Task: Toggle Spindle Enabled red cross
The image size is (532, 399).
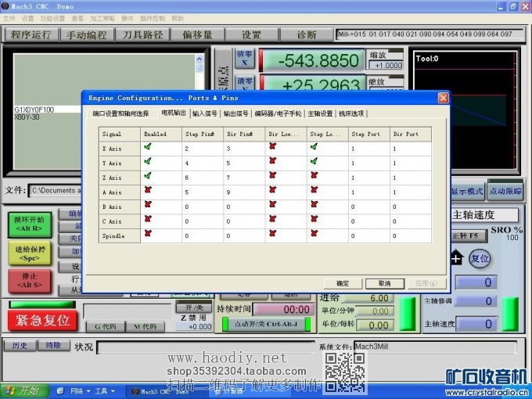Action: pos(148,235)
